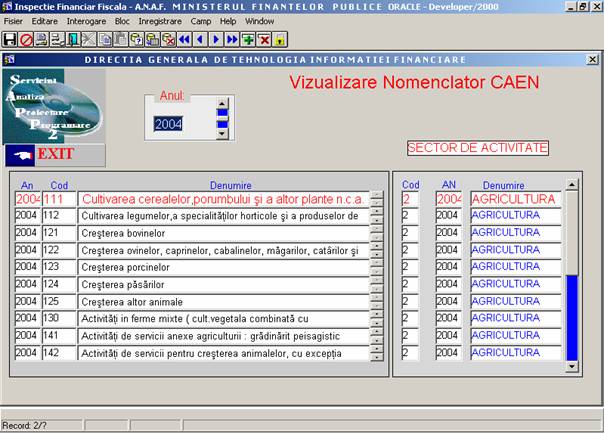Open the Inregistrare menu
The image size is (604, 434).
coord(161,20)
